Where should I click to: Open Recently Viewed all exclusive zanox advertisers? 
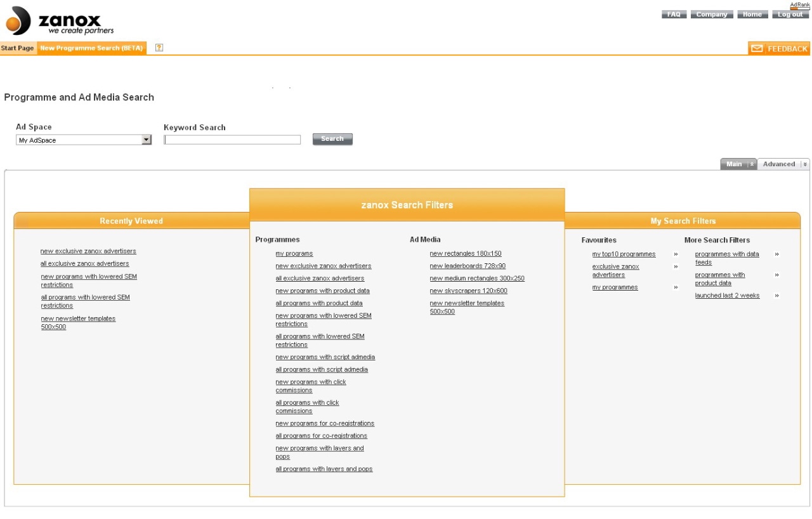[x=84, y=264]
